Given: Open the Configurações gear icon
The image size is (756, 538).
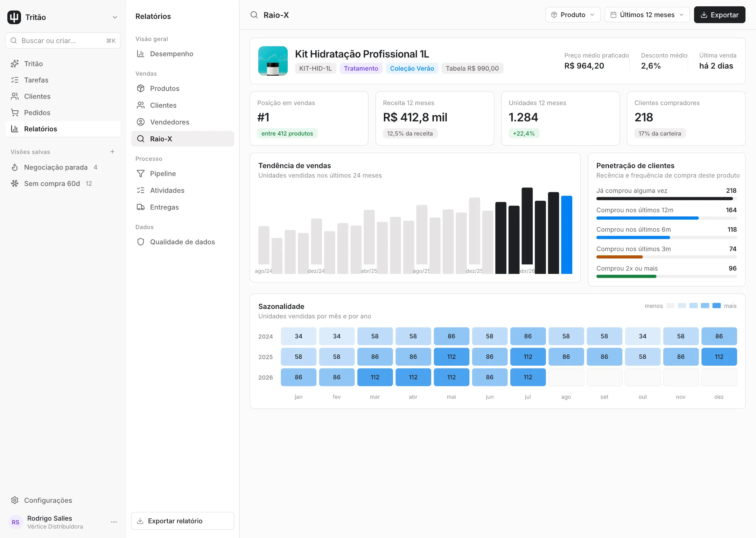Looking at the screenshot, I should tap(15, 500).
